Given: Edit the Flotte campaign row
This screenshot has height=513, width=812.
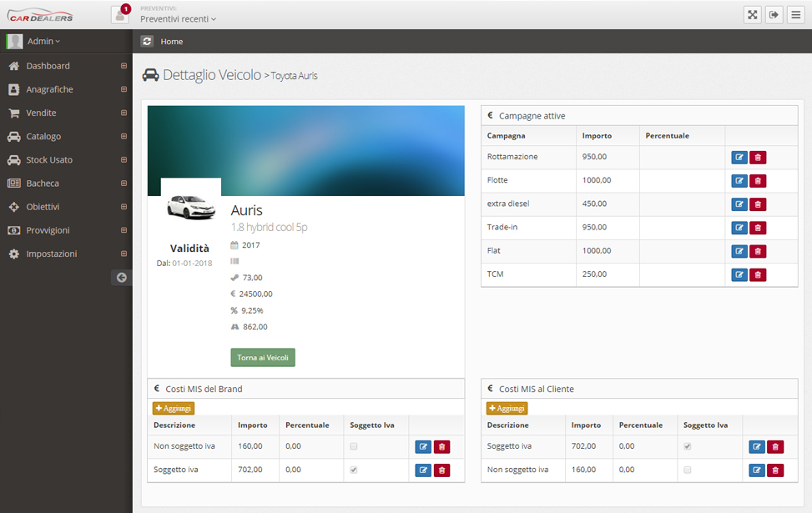Looking at the screenshot, I should pos(739,181).
